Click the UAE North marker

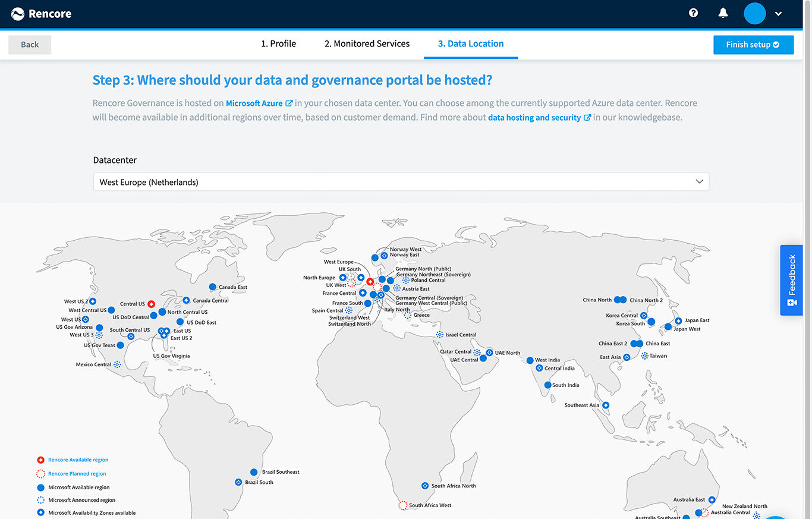click(x=489, y=353)
